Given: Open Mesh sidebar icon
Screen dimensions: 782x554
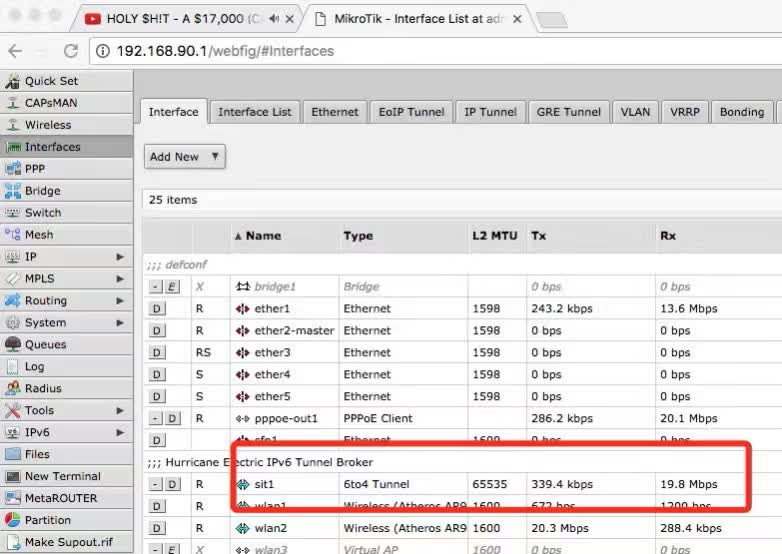Looking at the screenshot, I should [12, 234].
